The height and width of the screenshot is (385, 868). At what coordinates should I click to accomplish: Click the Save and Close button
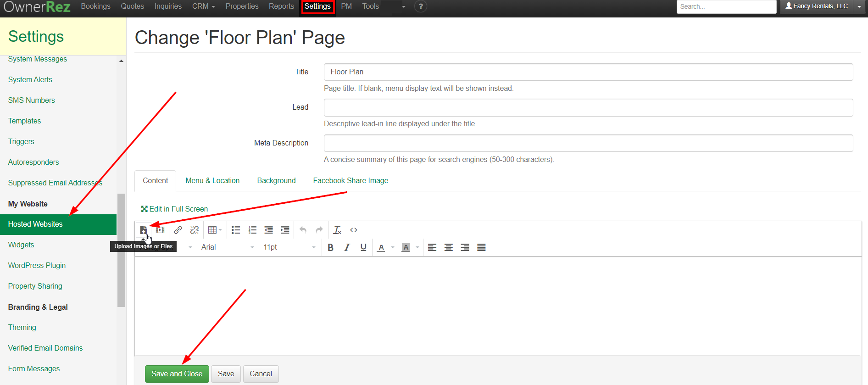(x=177, y=374)
